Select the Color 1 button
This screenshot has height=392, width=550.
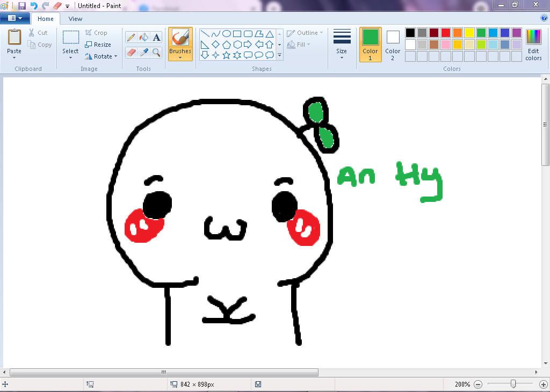pyautogui.click(x=370, y=45)
